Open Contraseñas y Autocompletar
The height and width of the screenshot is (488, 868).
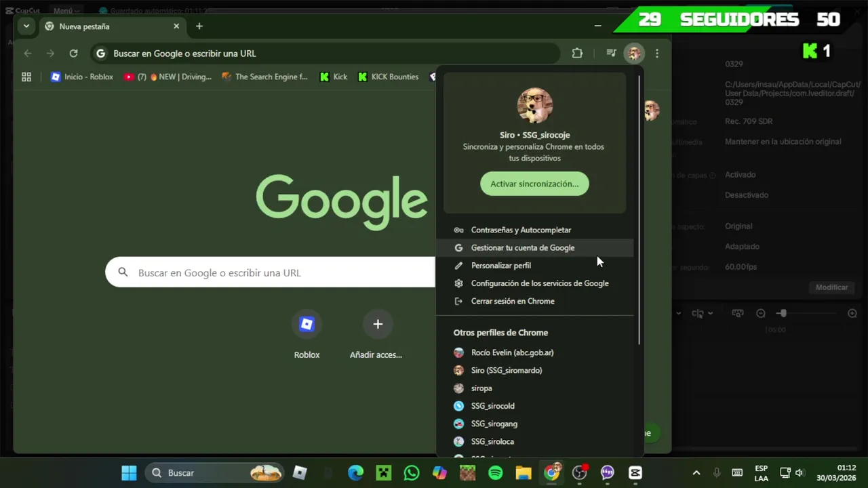(x=535, y=230)
